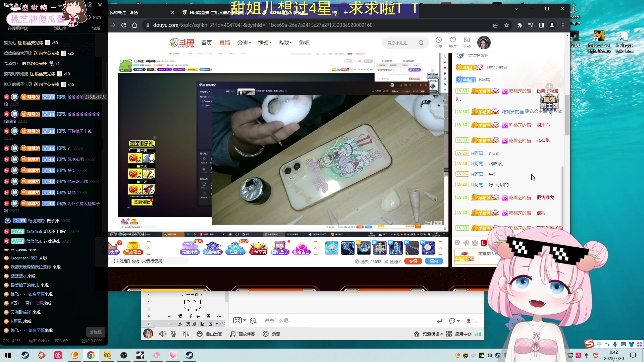Open the 斗鱼至尊 crown gift icon
This screenshot has width=644, height=362.
[x=258, y=248]
